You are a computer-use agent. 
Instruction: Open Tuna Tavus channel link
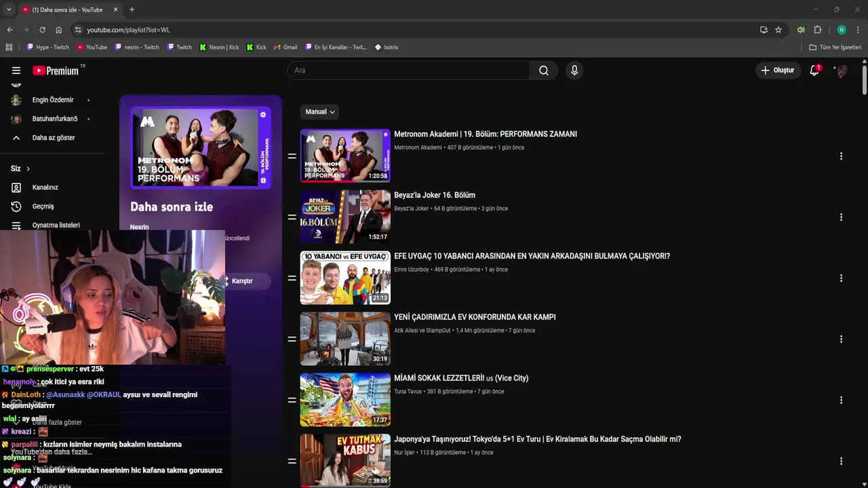click(408, 391)
